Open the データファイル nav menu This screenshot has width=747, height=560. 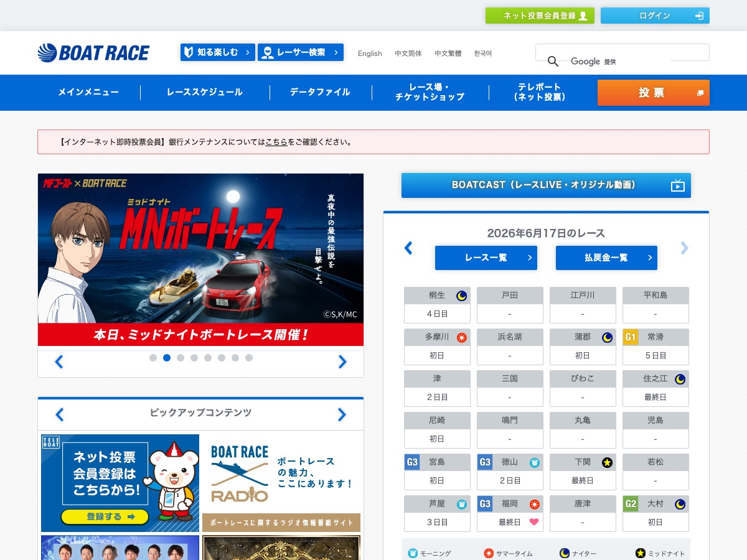[320, 92]
